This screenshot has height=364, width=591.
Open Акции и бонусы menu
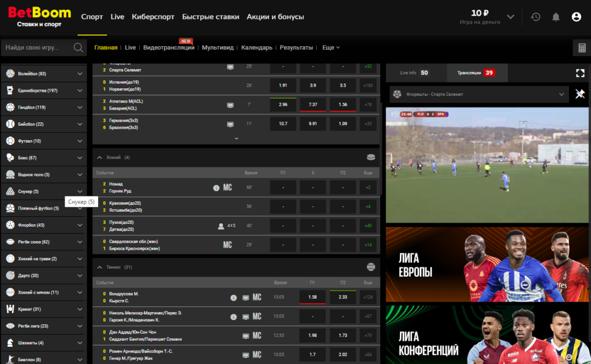click(x=275, y=17)
